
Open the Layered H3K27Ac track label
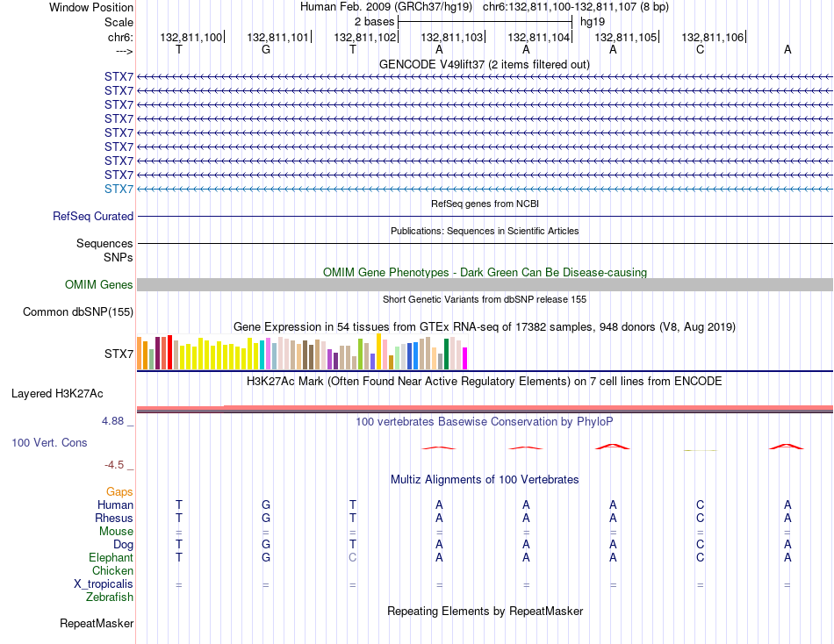(x=57, y=394)
